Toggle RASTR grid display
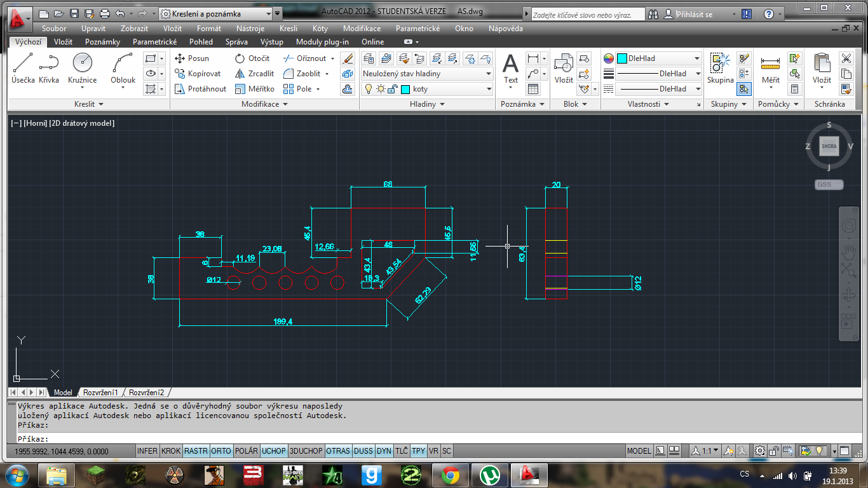The height and width of the screenshot is (488, 868). pyautogui.click(x=196, y=451)
